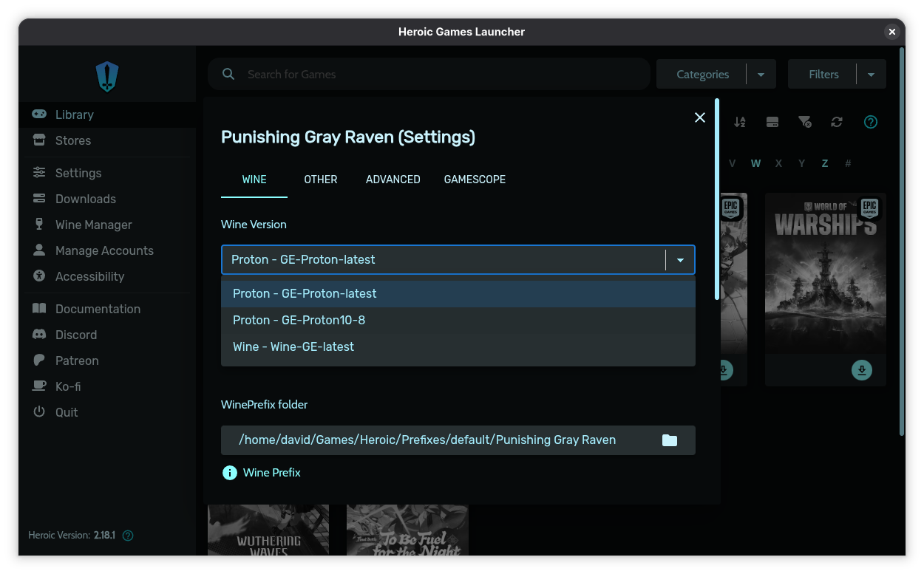Refresh the library with the sync icon

tap(837, 122)
